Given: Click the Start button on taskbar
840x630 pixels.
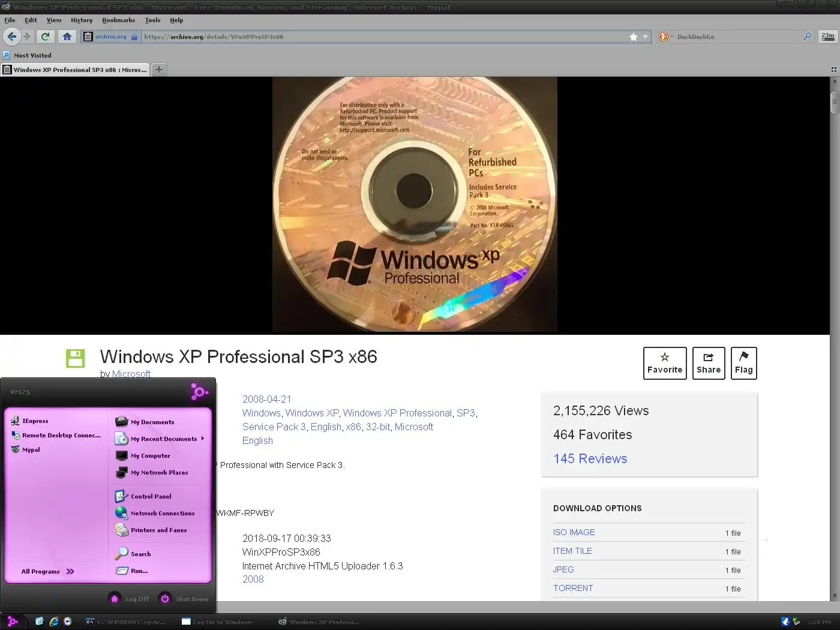Looking at the screenshot, I should tap(13, 622).
